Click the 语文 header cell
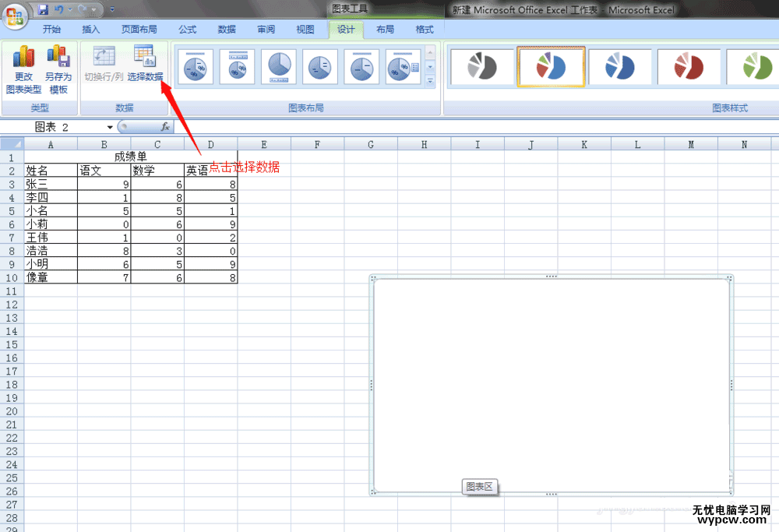The width and height of the screenshot is (779, 532). (104, 171)
